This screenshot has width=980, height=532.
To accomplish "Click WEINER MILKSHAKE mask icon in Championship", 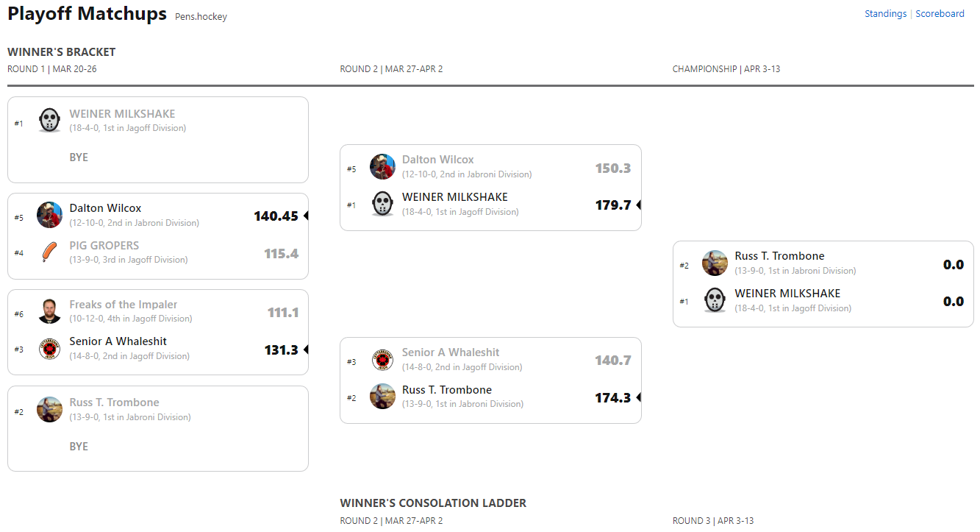I will (x=715, y=300).
